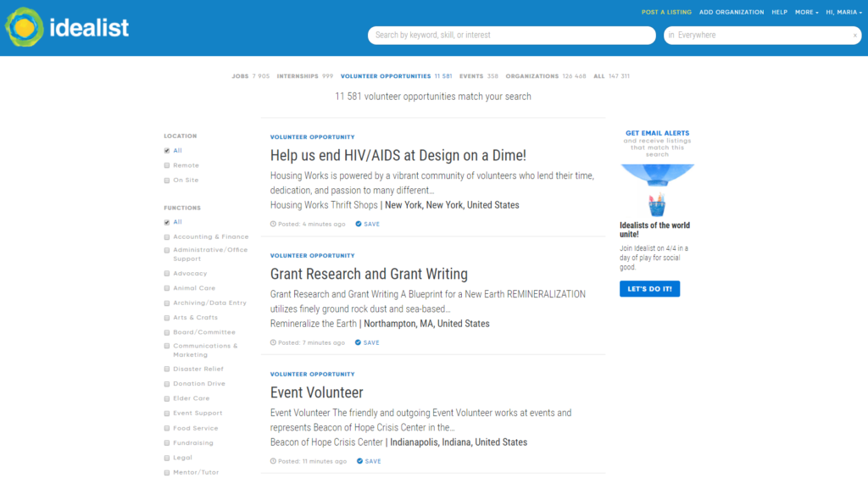
Task: Click ADD ORGANIZATION in the header
Action: point(732,12)
